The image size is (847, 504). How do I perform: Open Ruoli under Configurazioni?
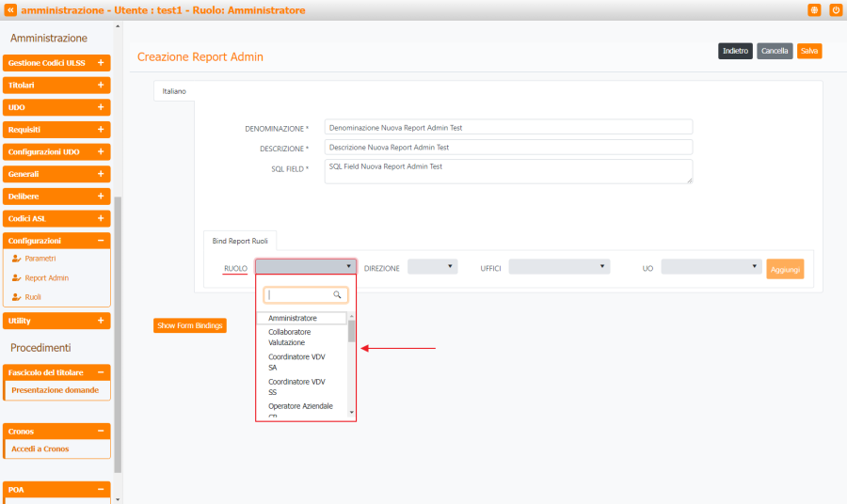33,297
